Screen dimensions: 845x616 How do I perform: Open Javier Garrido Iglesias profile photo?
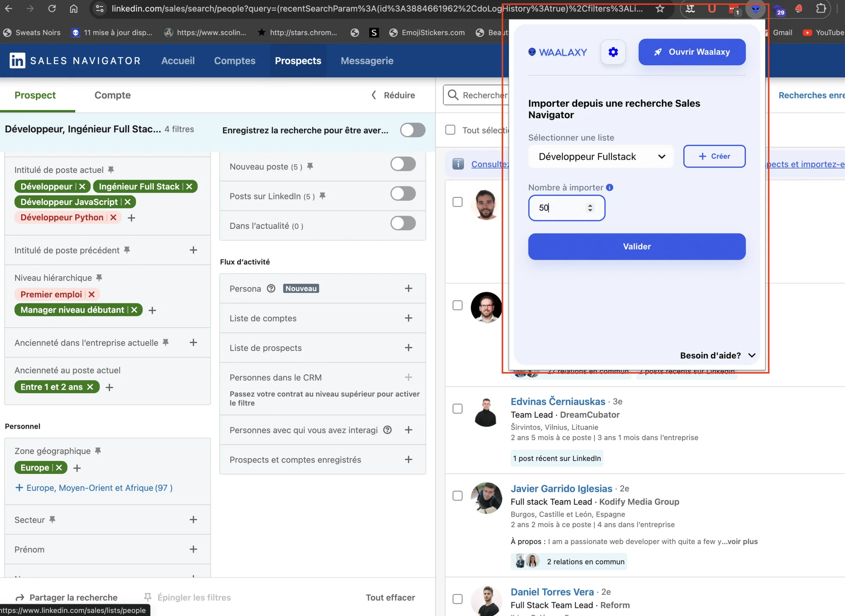[486, 498]
